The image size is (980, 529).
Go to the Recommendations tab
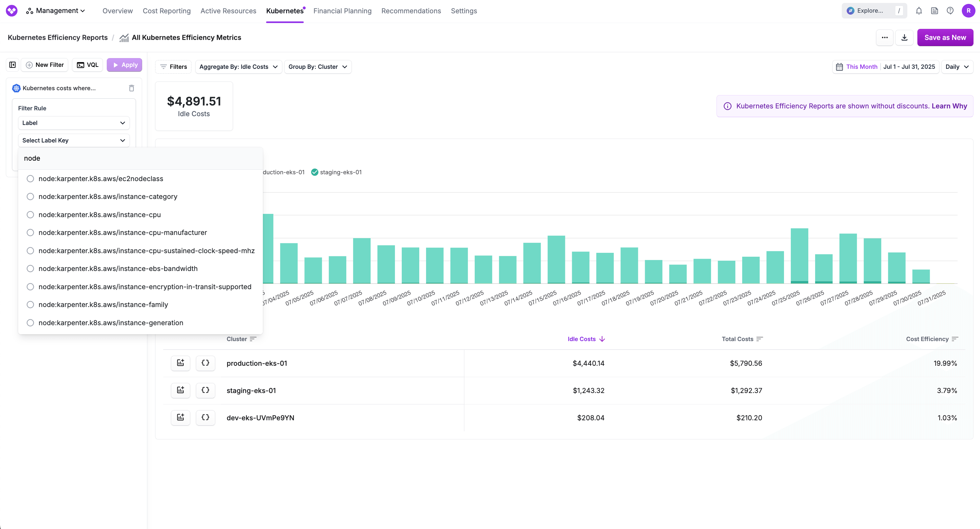click(x=411, y=11)
